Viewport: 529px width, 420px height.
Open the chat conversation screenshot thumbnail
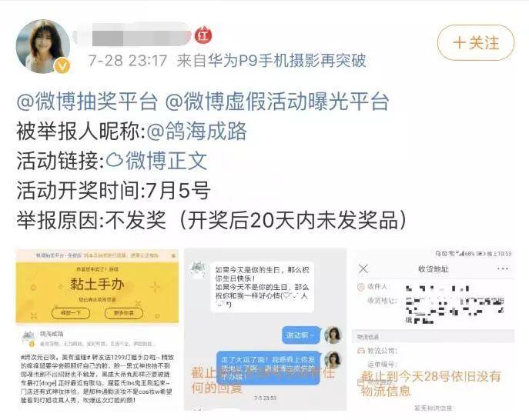coord(265,329)
